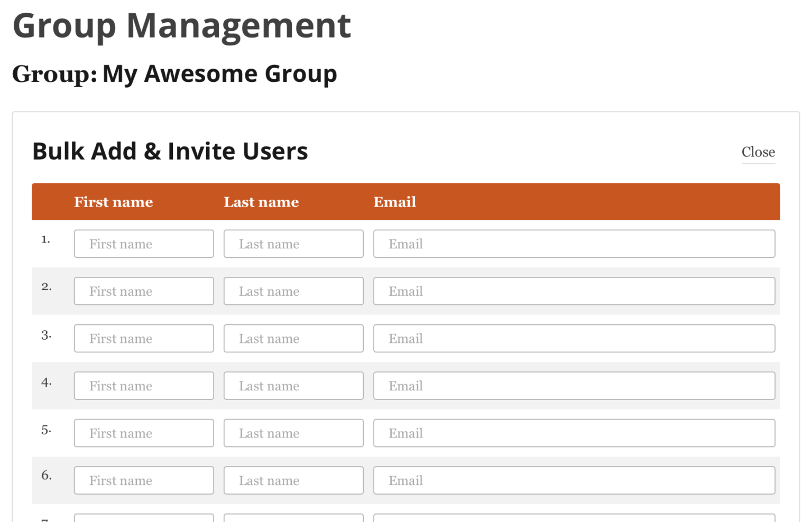Select the Email column header
The height and width of the screenshot is (522, 812).
[x=394, y=202]
